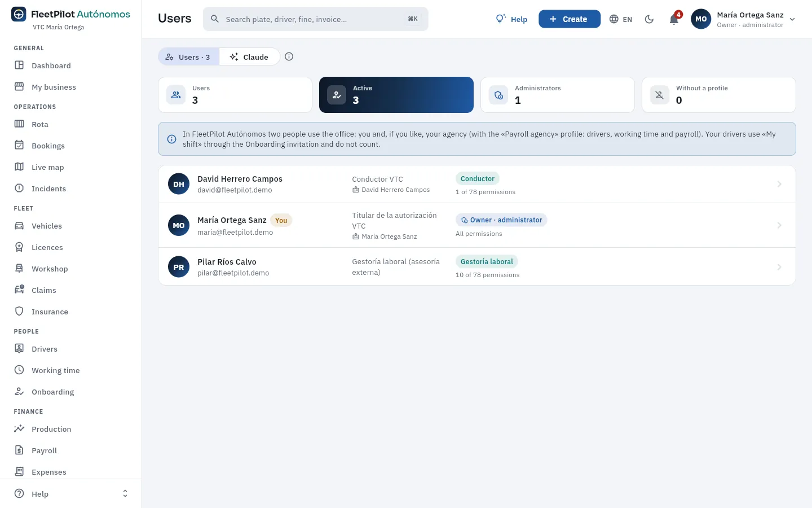Select the Bookings calendar icon

19,146
